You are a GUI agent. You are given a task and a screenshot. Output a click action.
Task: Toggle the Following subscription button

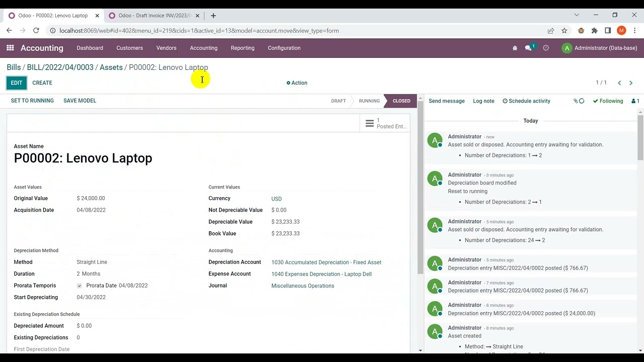608,101
